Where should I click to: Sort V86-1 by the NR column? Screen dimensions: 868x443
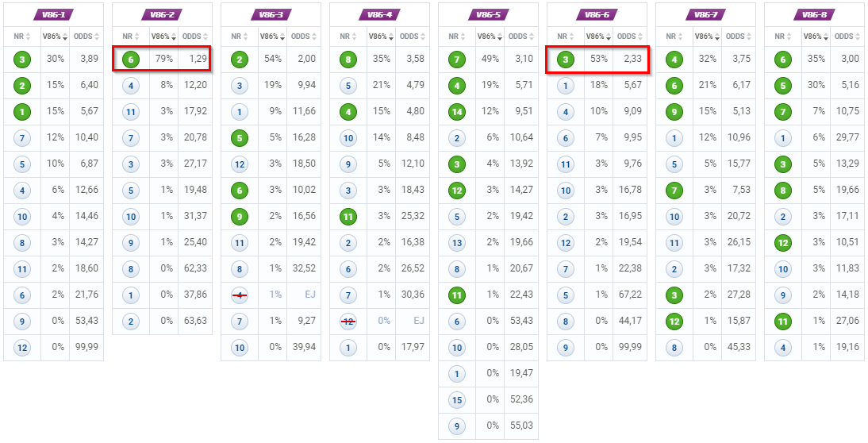22,37
